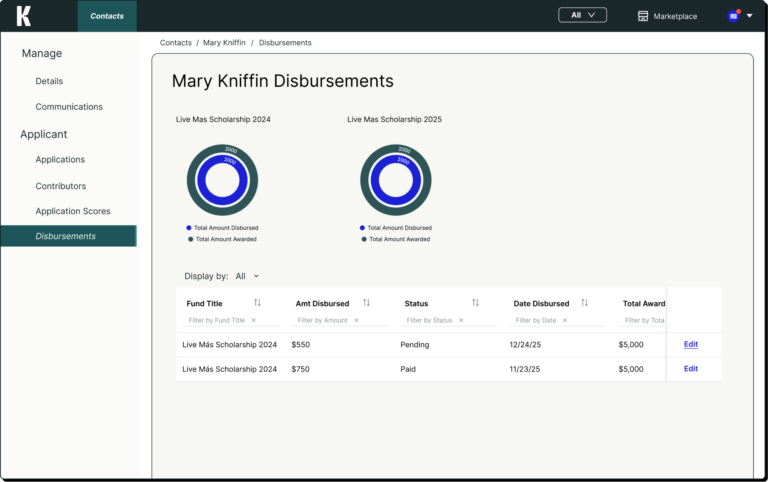Toggle 2024 chart Total Amount Disbursed legend
This screenshot has height=482, width=768.
point(222,228)
